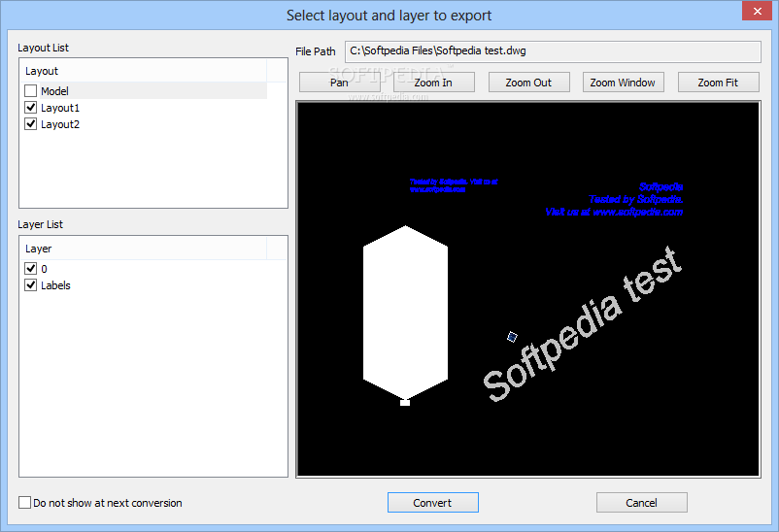Check the Model layout checkbox
The image size is (779, 532).
[x=31, y=91]
